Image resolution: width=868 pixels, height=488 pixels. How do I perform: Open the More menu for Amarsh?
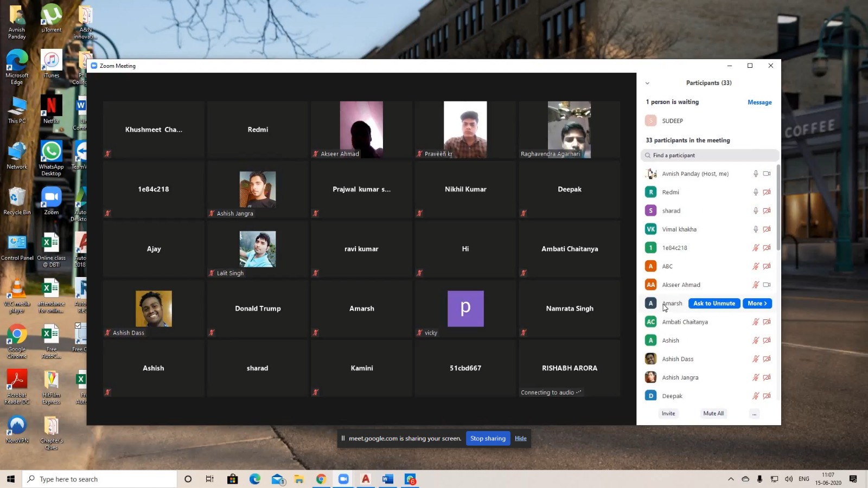(x=757, y=304)
